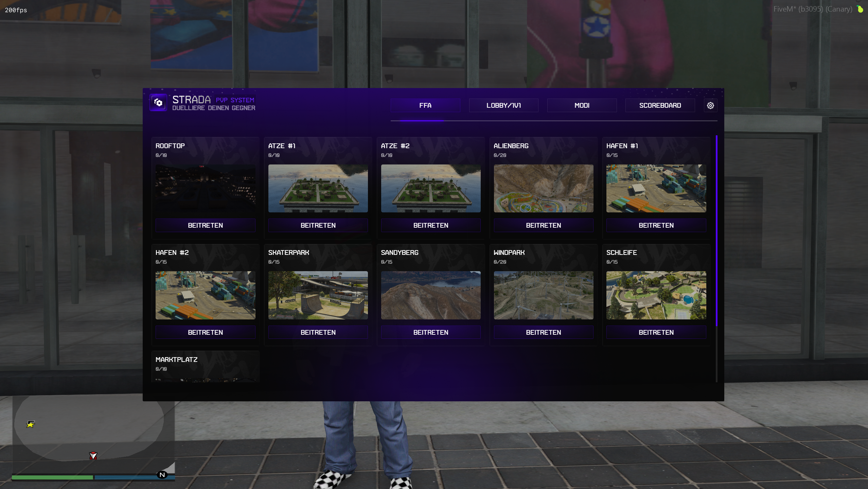
Task: Join the Atze #2 arena
Action: tap(431, 225)
